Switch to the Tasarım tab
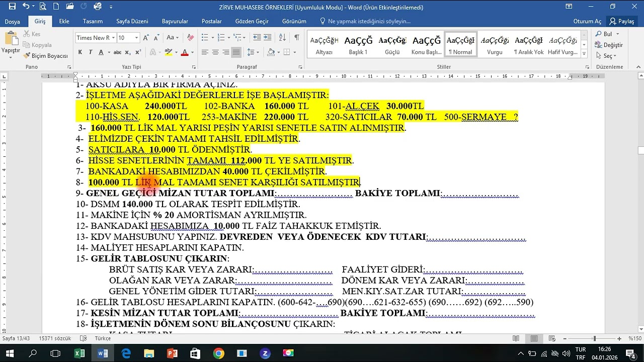Image resolution: width=644 pixels, height=362 pixels. point(93,21)
